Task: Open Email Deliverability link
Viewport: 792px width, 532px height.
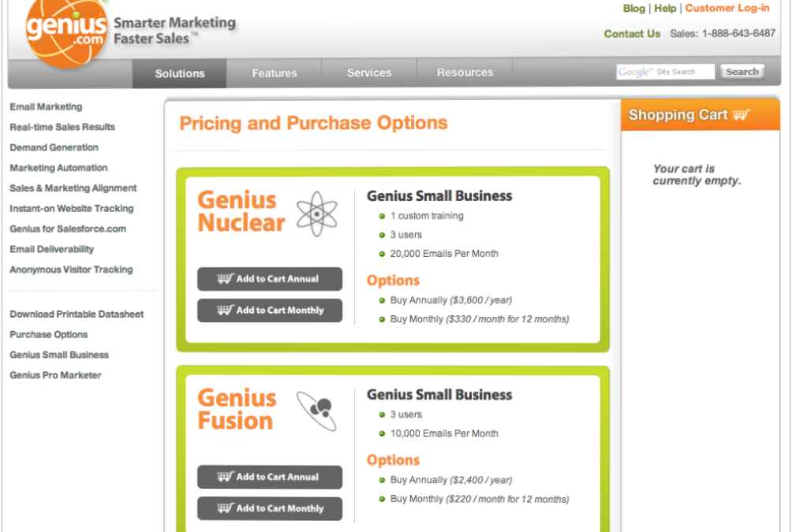Action: (x=51, y=249)
